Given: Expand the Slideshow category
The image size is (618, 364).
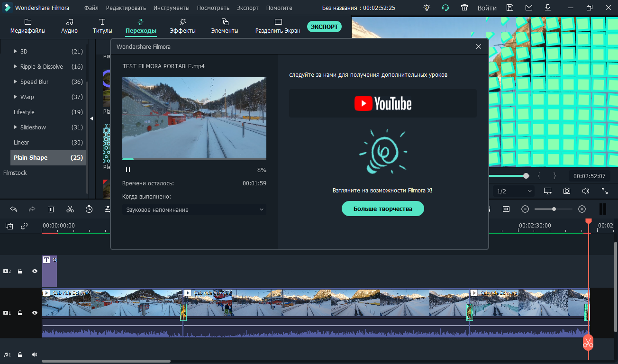Looking at the screenshot, I should point(16,127).
